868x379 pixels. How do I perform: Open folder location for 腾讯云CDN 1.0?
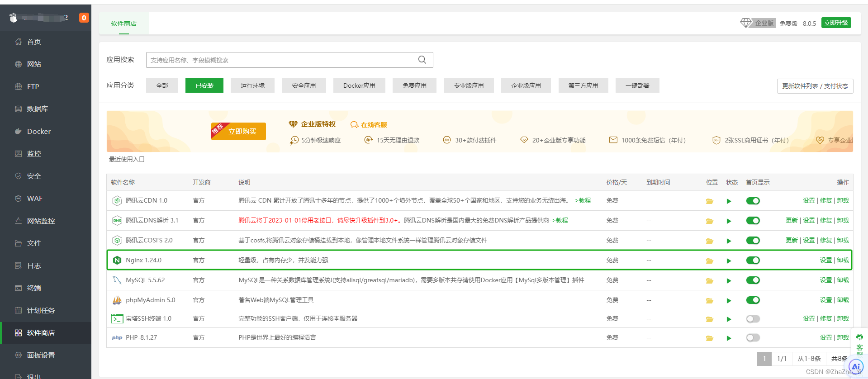[x=709, y=201]
